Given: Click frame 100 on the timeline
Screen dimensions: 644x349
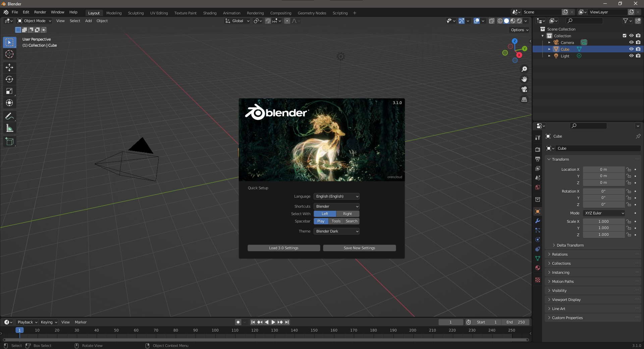Looking at the screenshot, I should [215, 331].
